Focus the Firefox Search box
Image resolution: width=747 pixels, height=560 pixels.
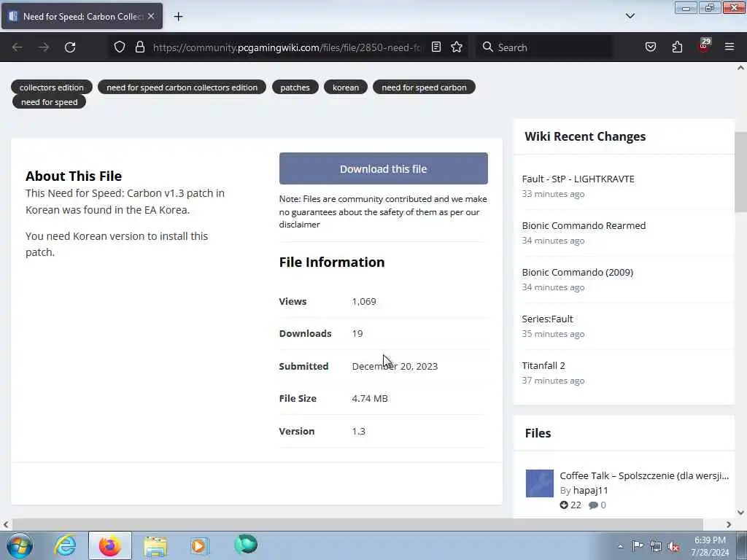tap(544, 47)
